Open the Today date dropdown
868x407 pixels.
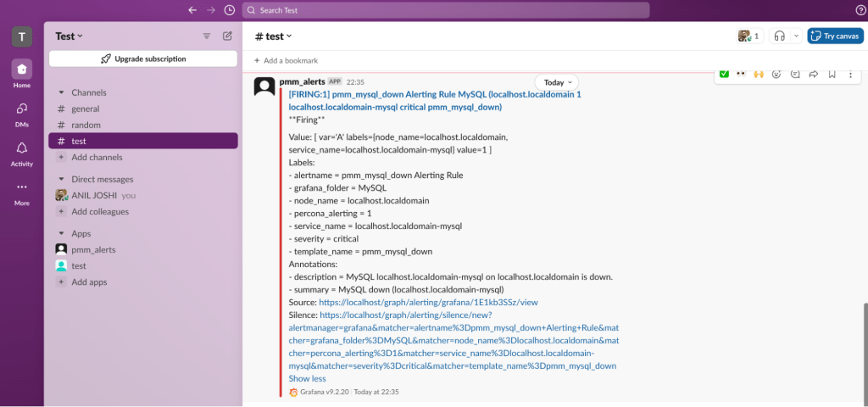point(558,82)
